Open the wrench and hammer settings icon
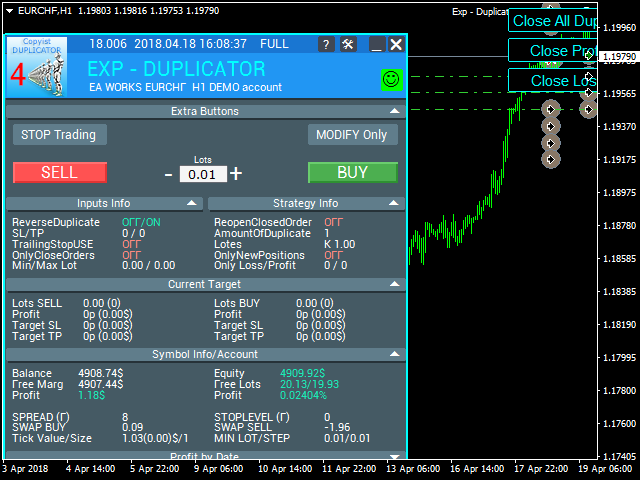 348,44
